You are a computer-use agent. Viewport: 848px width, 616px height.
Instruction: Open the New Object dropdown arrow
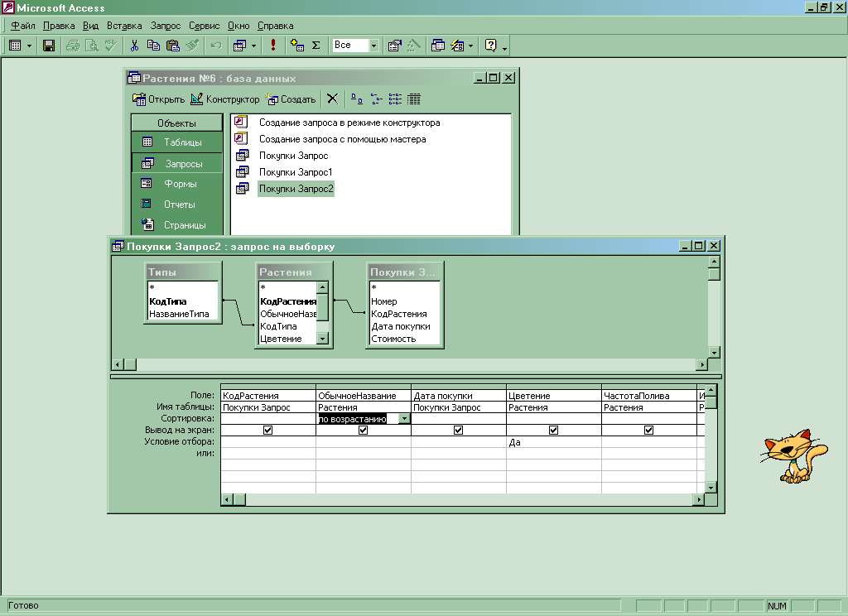coord(470,46)
